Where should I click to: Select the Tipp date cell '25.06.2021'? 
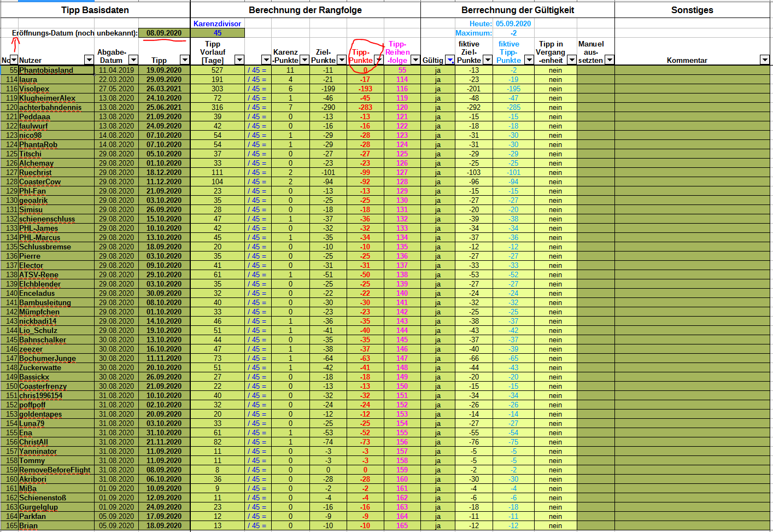point(164,107)
